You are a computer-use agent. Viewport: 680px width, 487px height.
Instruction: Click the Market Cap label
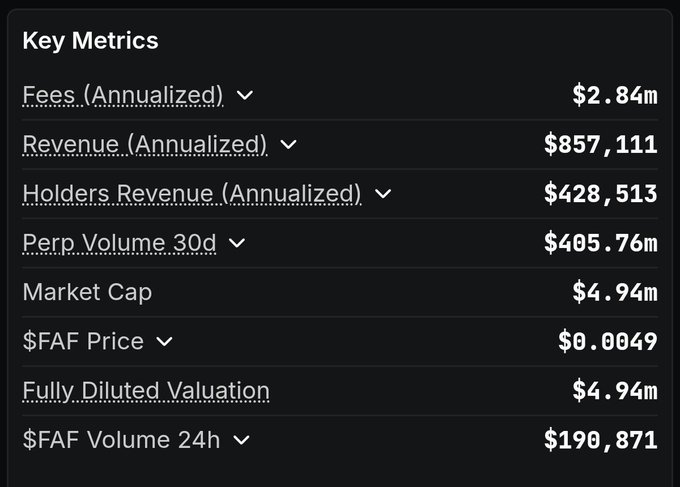87,292
